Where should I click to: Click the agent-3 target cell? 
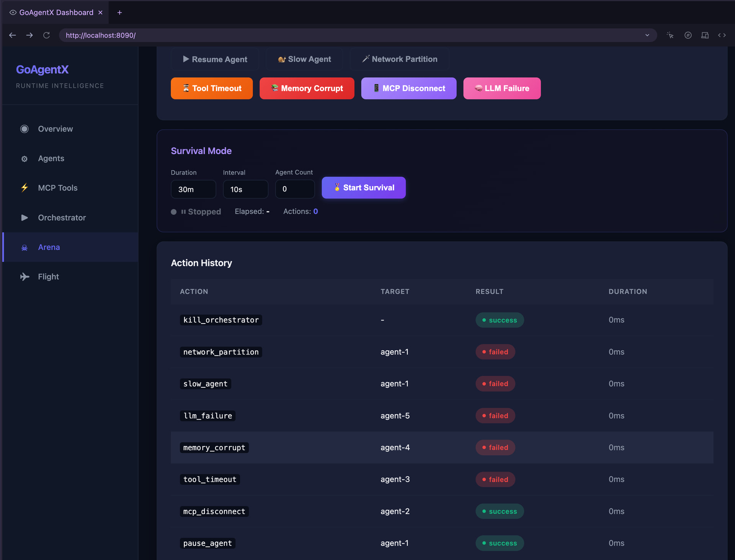point(395,479)
